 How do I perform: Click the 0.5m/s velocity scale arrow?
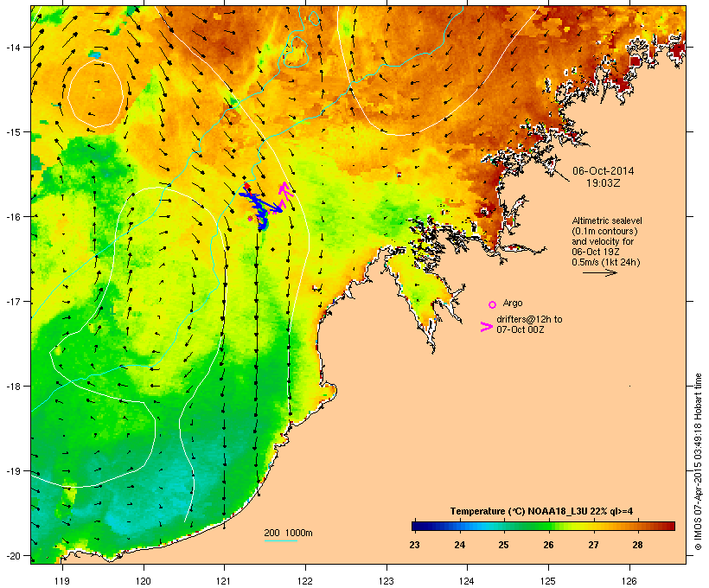599,272
